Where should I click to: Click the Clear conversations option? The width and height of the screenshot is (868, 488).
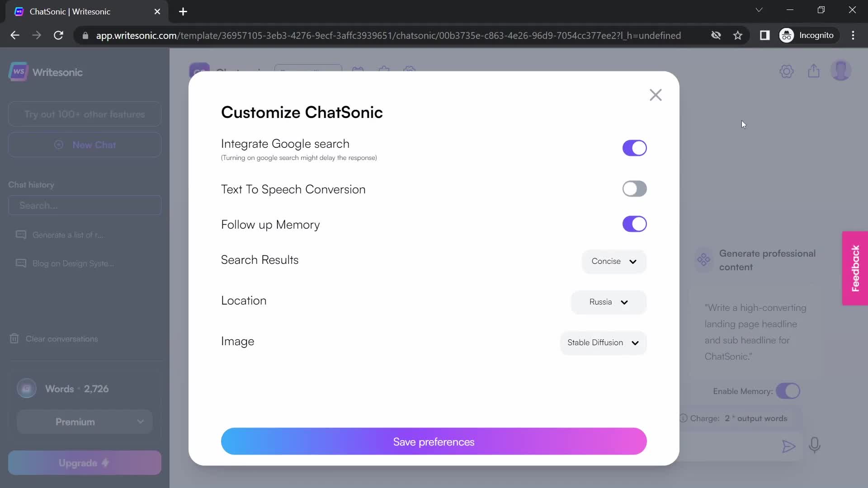61,338
